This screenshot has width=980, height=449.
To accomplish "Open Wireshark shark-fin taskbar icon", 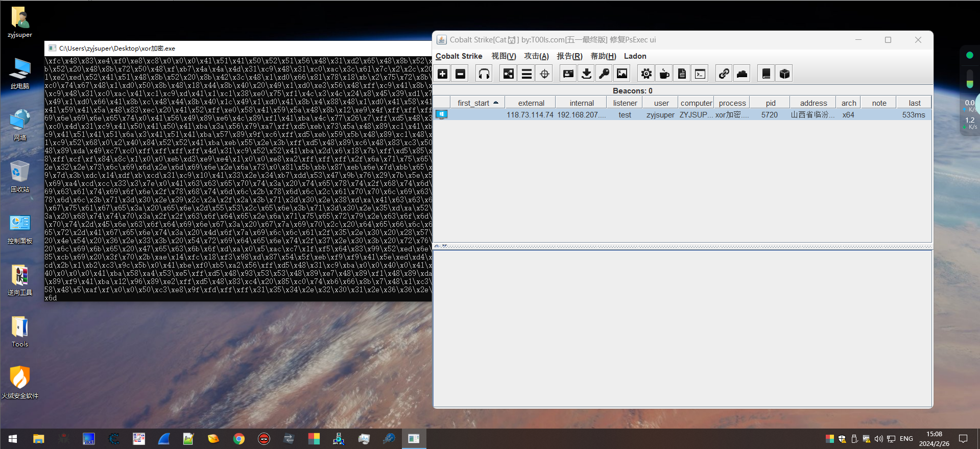I will coord(164,439).
